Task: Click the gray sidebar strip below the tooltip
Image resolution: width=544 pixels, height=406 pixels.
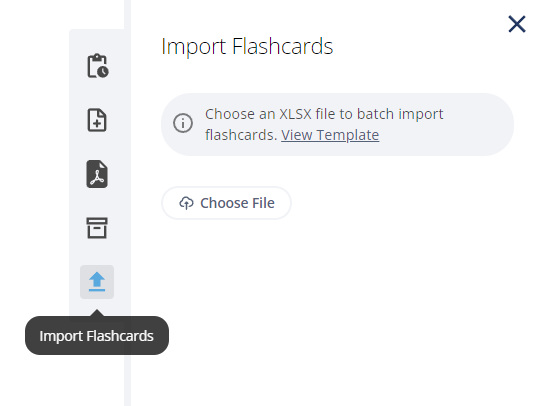Action: (127, 380)
